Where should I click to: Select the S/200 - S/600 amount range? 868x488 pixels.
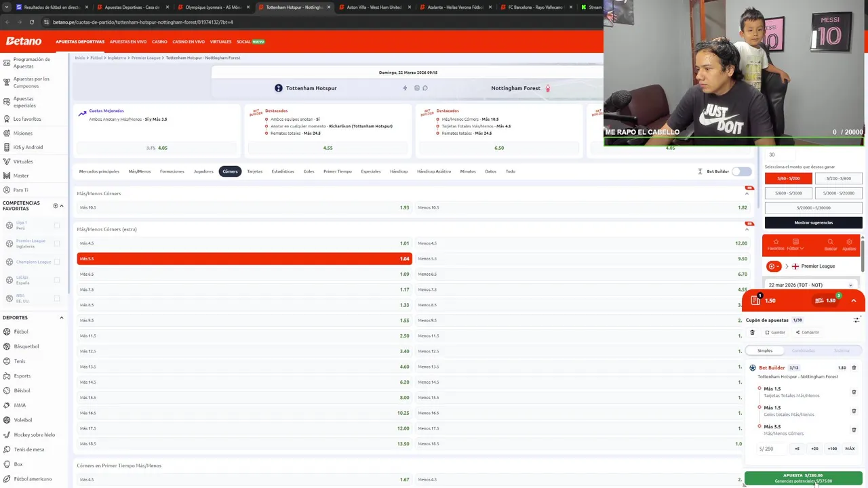pos(838,178)
